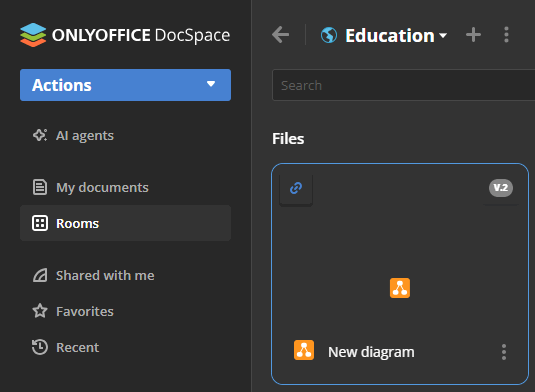
Task: Click the My documents page icon
Action: click(40, 187)
